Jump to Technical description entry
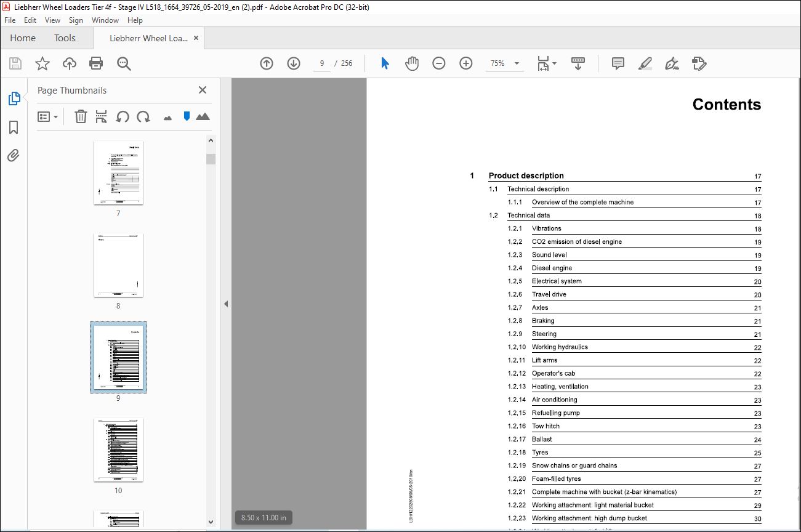Viewport: 801px width, 532px height. 538,189
